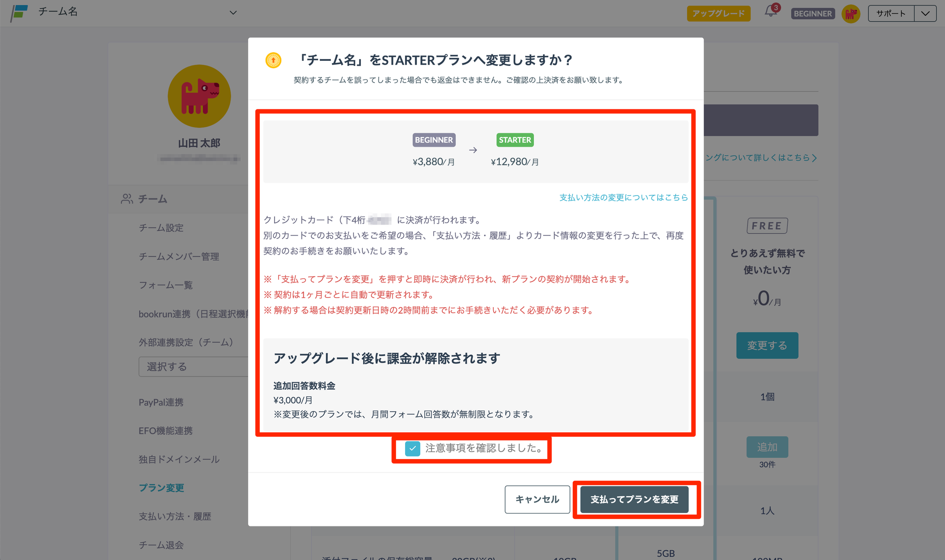The height and width of the screenshot is (560, 945).
Task: Open 支払い方法・履歴 sidebar item
Action: pyautogui.click(x=175, y=516)
